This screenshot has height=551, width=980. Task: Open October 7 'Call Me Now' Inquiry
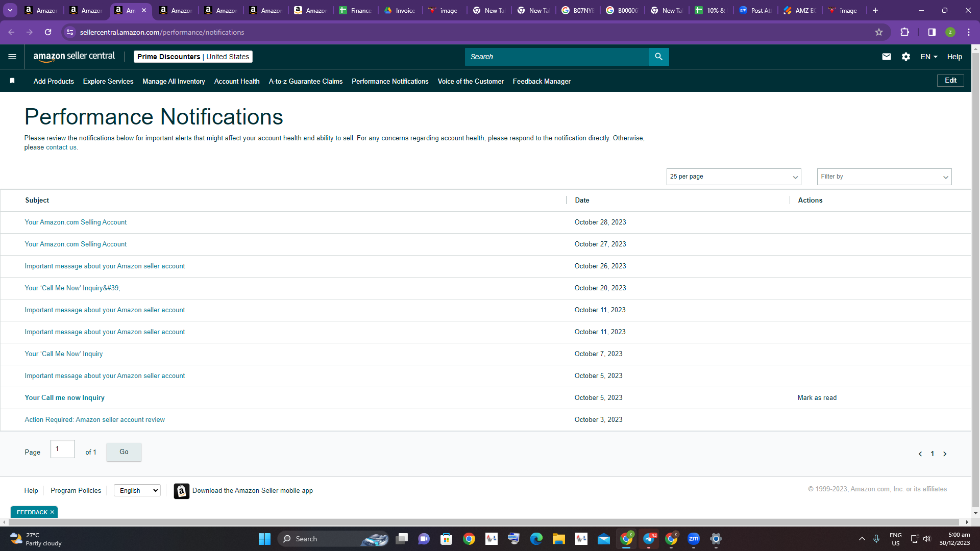coord(64,354)
